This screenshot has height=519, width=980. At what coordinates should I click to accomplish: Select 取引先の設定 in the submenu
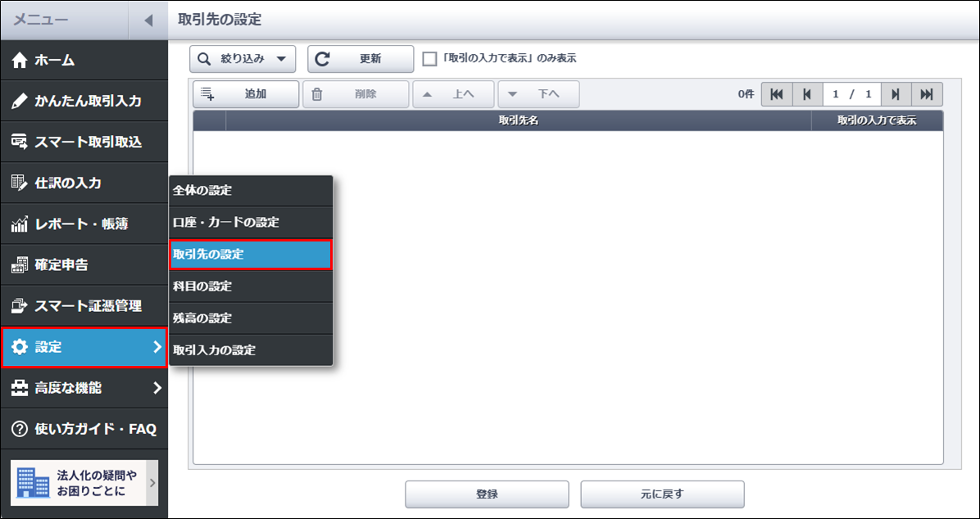click(x=251, y=255)
